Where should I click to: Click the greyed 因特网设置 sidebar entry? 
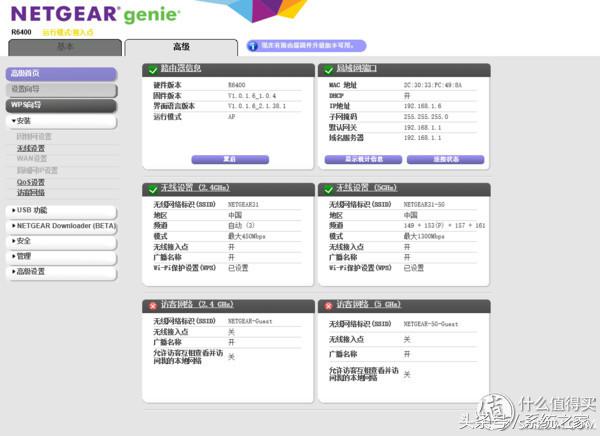[x=34, y=137]
